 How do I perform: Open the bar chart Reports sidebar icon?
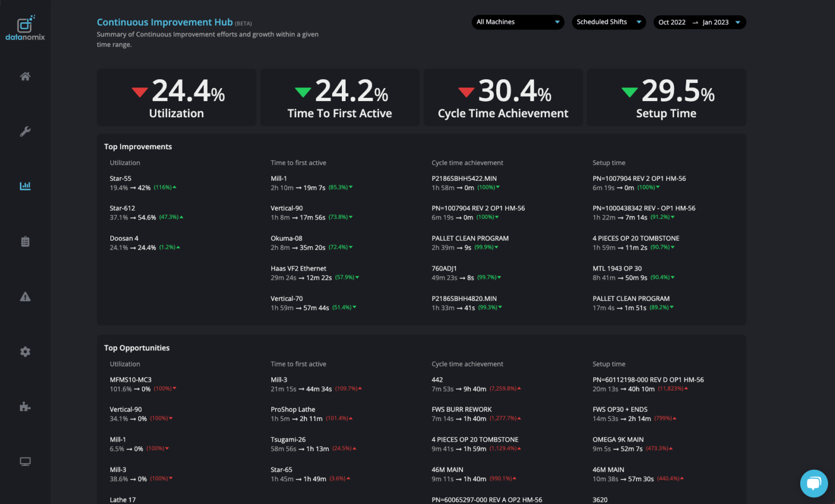click(x=25, y=185)
